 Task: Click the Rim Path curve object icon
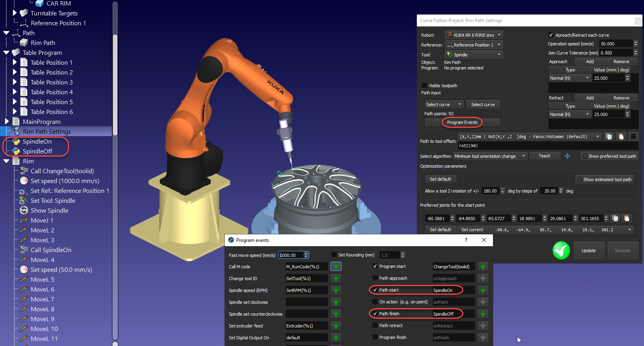tap(24, 43)
